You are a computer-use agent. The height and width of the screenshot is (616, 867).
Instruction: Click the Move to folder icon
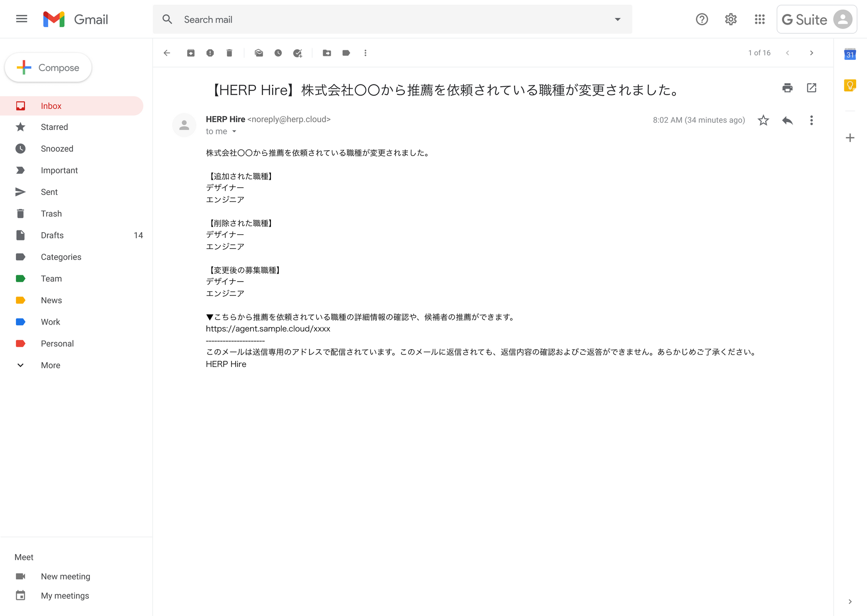click(327, 53)
